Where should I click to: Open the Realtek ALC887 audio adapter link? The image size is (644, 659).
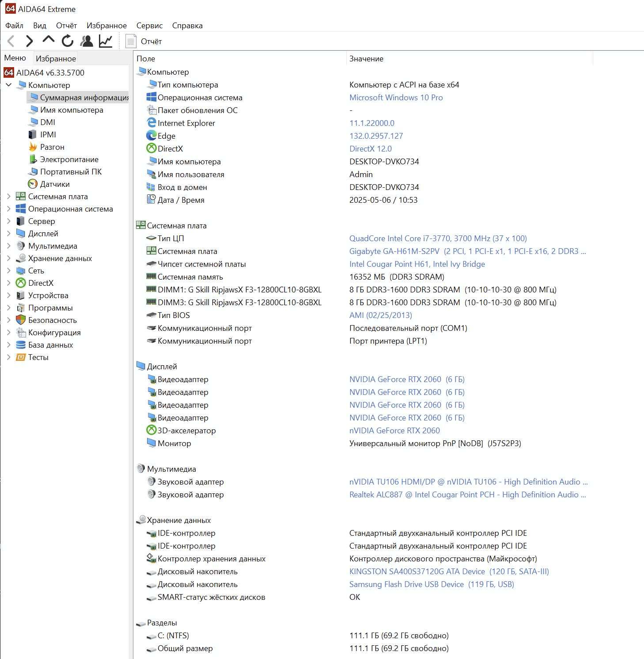click(467, 494)
